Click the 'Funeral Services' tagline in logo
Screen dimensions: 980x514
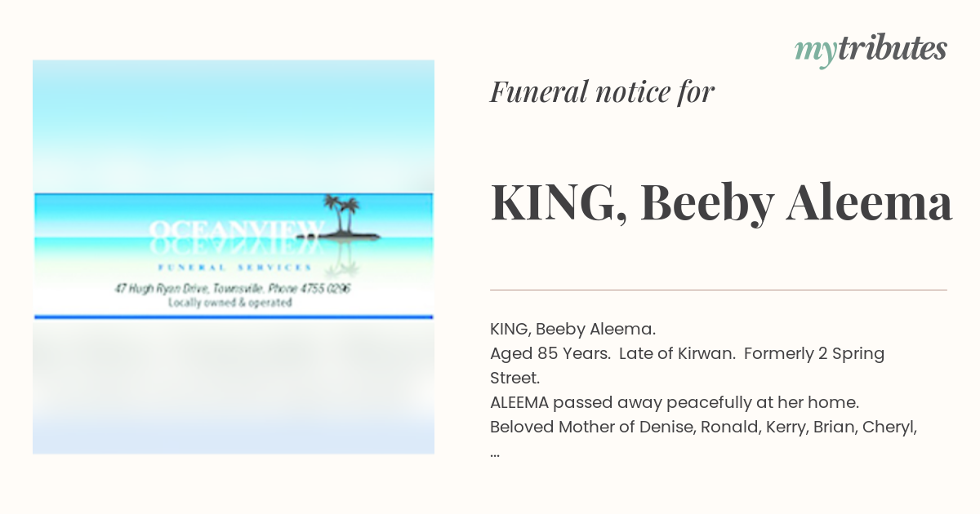234,267
